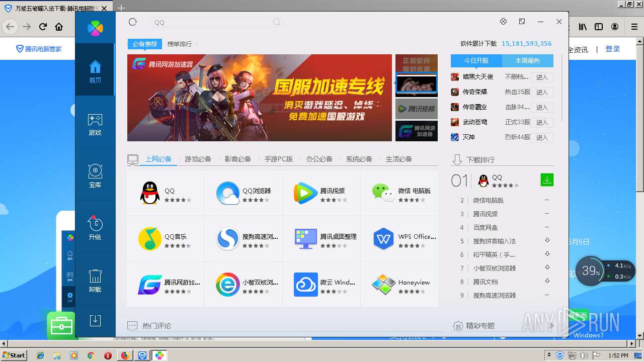Click the search magnifier icon
This screenshot has height=362, width=644.
(277, 22)
